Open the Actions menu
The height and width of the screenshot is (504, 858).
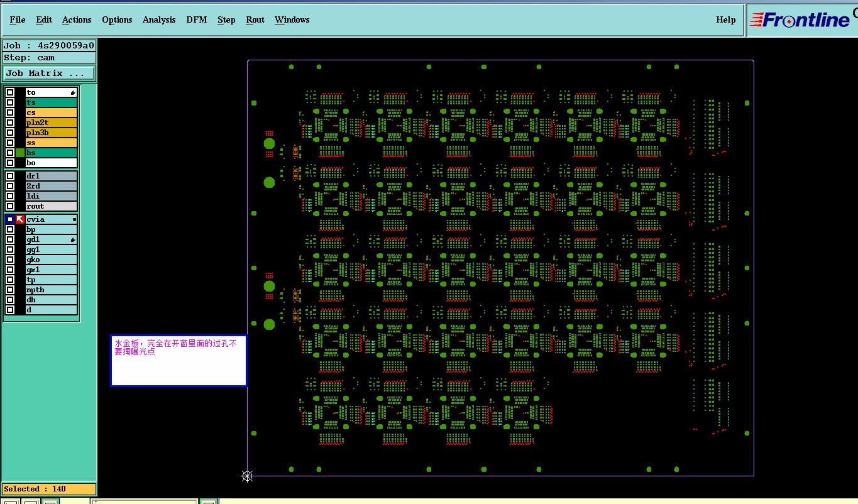[x=77, y=19]
